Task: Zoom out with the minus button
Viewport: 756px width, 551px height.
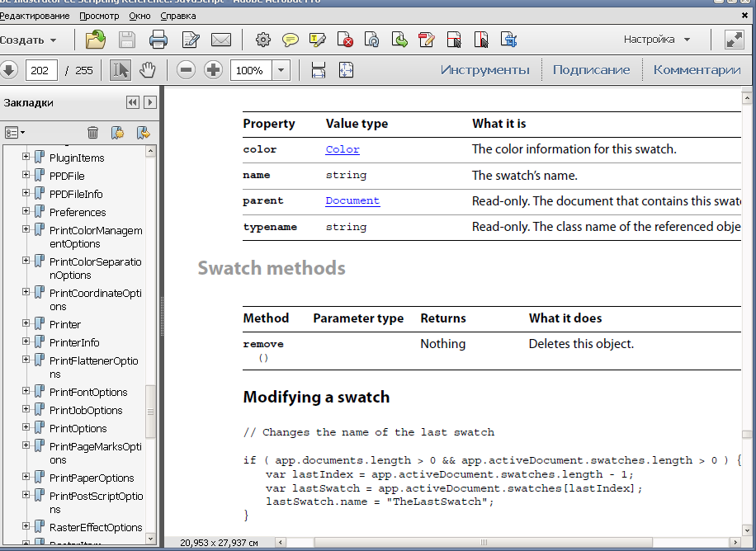Action: pyautogui.click(x=187, y=70)
